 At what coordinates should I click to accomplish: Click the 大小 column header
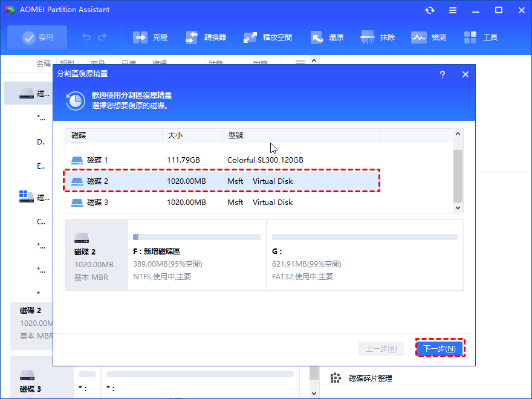click(x=192, y=135)
